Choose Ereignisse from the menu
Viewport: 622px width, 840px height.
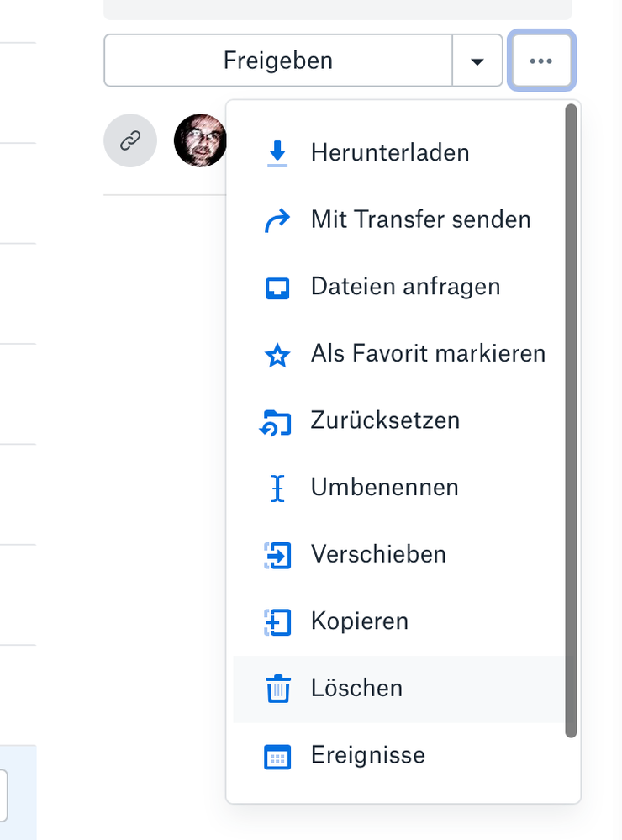point(367,755)
